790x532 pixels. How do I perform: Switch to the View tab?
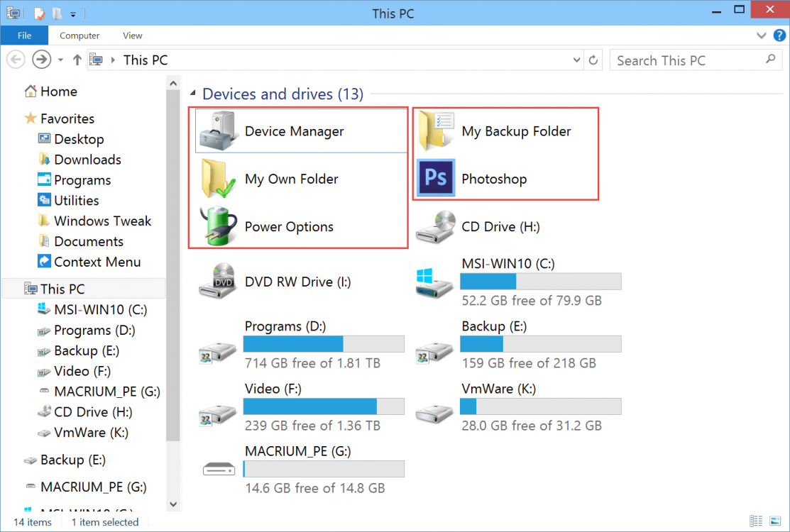[132, 35]
